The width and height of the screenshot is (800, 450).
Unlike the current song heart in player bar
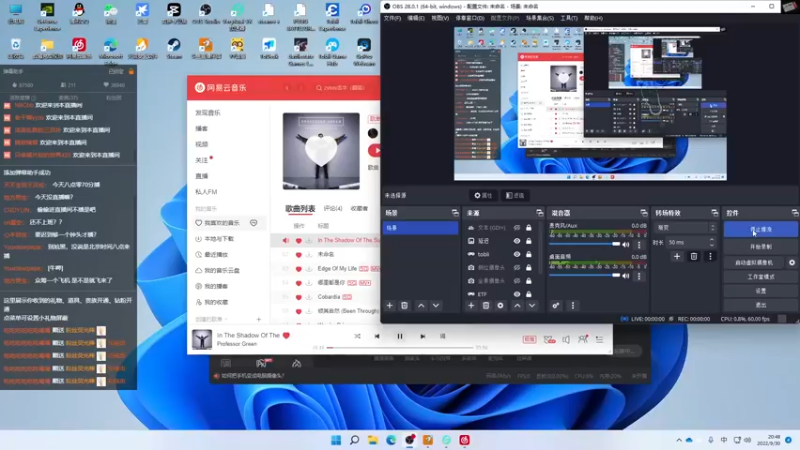point(286,335)
